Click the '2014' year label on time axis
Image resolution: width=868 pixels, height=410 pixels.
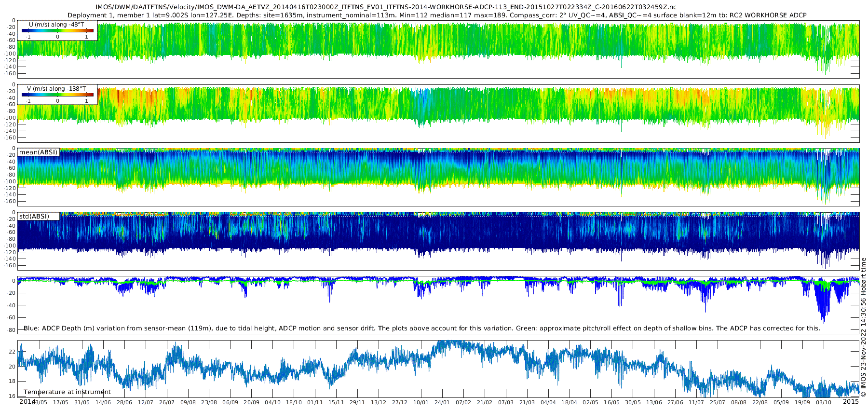(x=27, y=402)
